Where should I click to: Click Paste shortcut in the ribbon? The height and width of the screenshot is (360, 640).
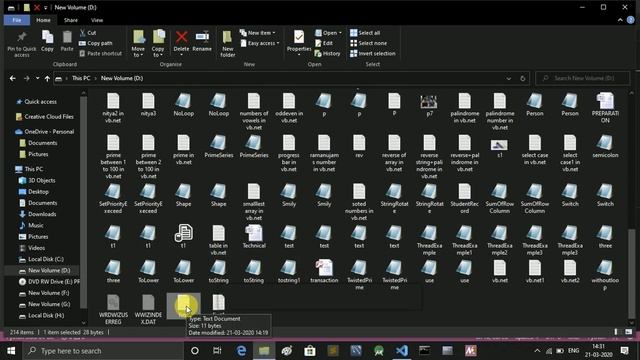tap(100, 53)
